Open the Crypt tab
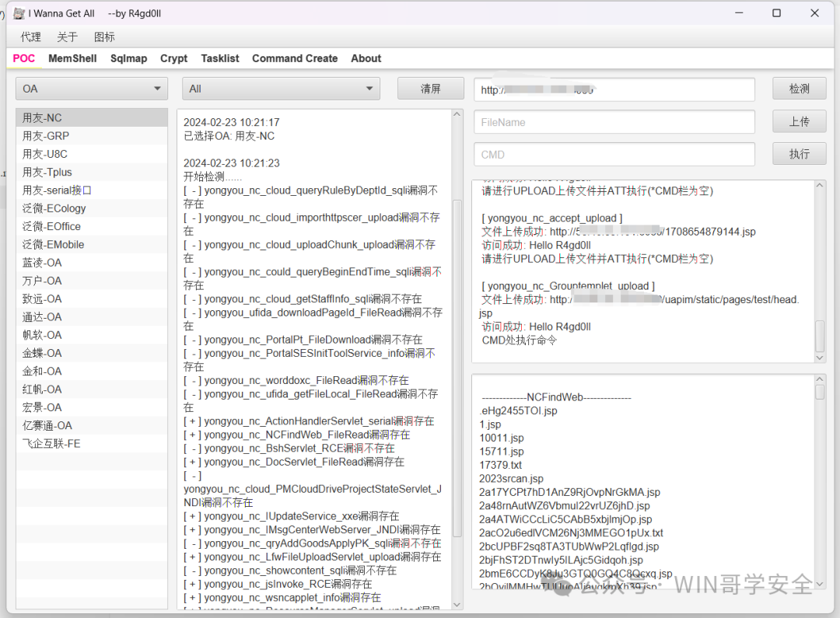The height and width of the screenshot is (618, 840). (173, 58)
